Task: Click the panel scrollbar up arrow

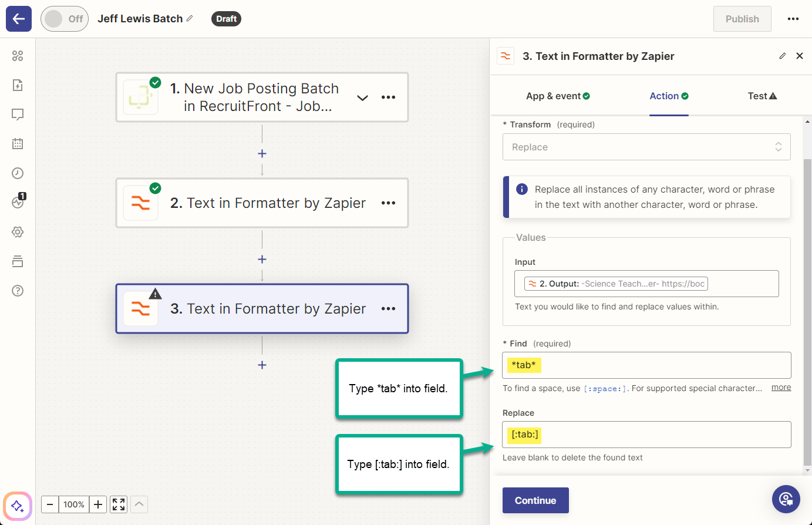Action: tap(807, 122)
